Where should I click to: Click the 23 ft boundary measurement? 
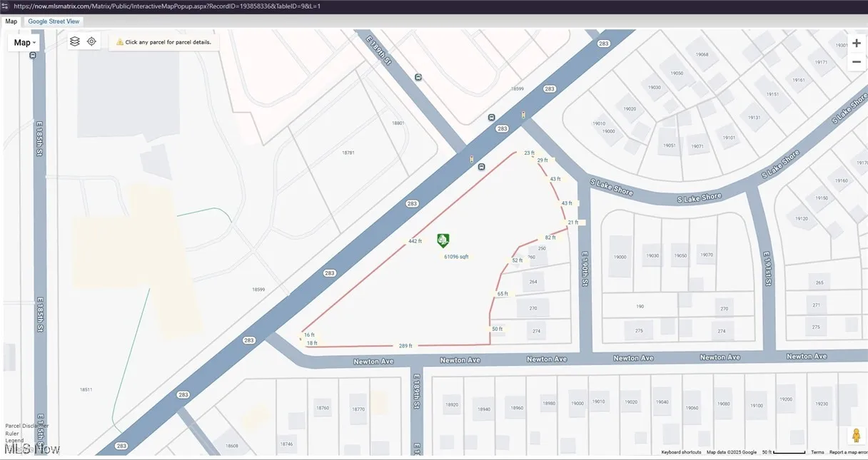tap(529, 153)
